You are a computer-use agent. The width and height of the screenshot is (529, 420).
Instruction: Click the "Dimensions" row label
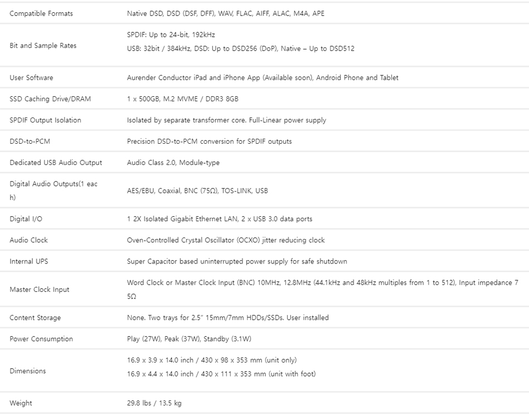coord(28,371)
